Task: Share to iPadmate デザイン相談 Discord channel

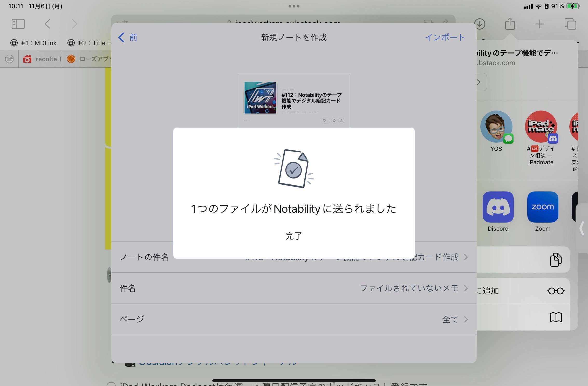Action: click(541, 138)
